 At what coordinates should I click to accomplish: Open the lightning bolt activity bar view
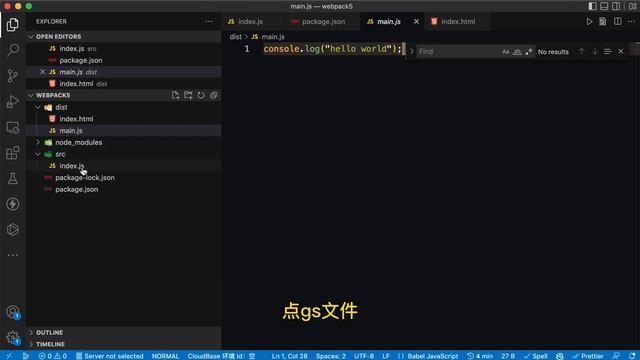click(13, 204)
